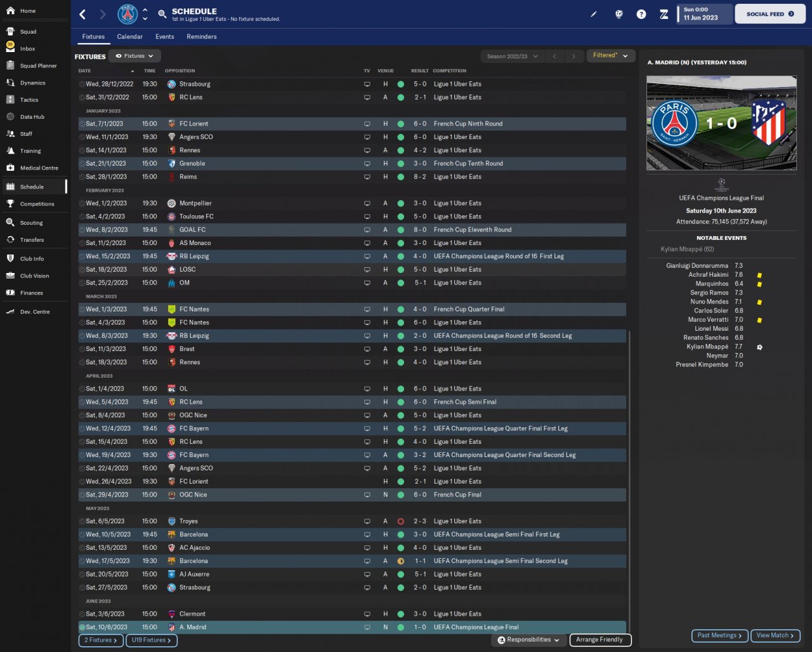Viewport: 812px width, 652px height.
Task: Sort fixtures by the Date column header
Action: [85, 71]
